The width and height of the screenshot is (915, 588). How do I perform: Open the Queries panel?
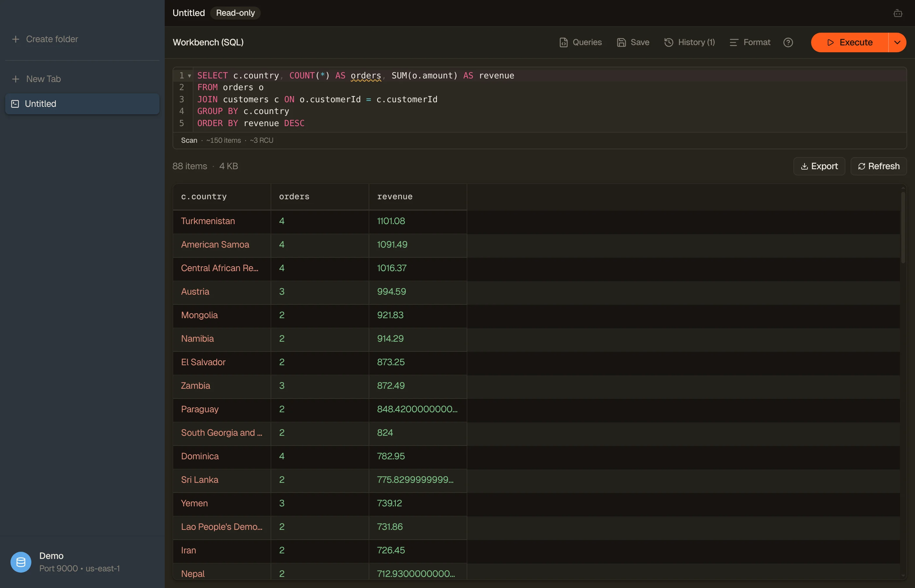pos(580,42)
